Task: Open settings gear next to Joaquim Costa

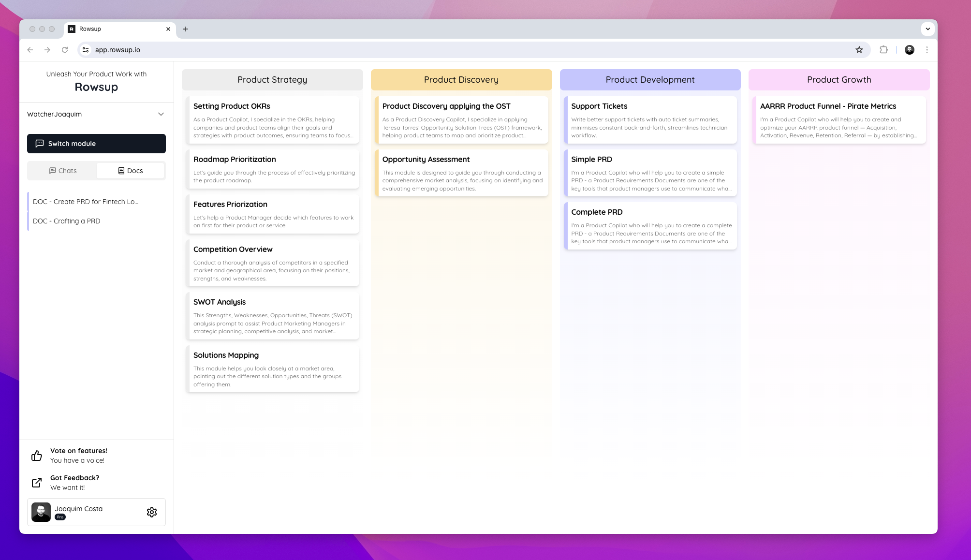Action: pos(152,512)
